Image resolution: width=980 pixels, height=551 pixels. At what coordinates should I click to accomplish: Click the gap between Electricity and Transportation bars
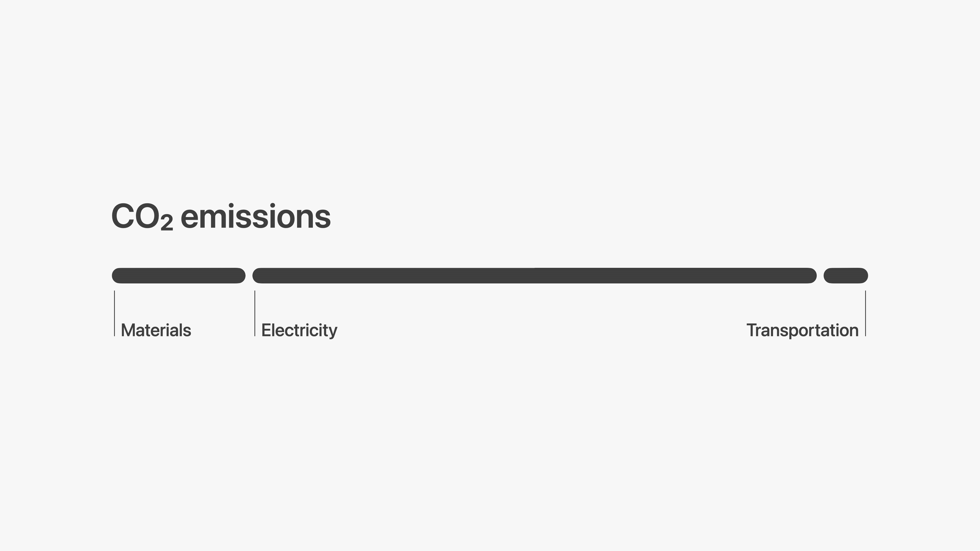tap(820, 276)
